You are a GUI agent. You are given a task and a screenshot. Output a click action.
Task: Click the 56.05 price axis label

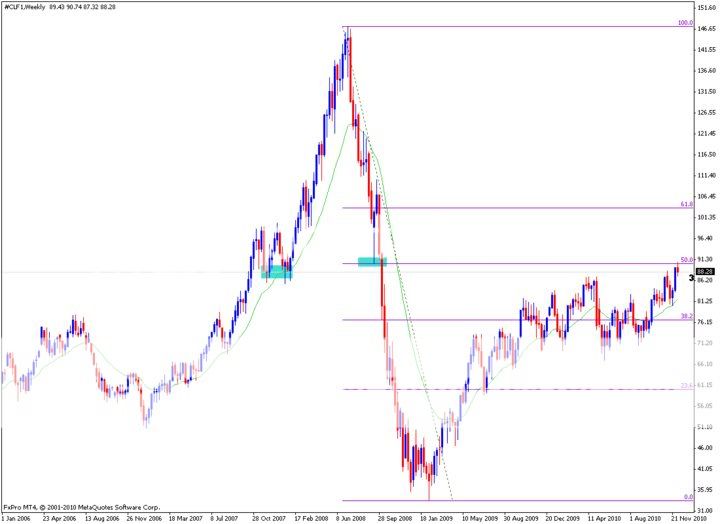pyautogui.click(x=706, y=406)
